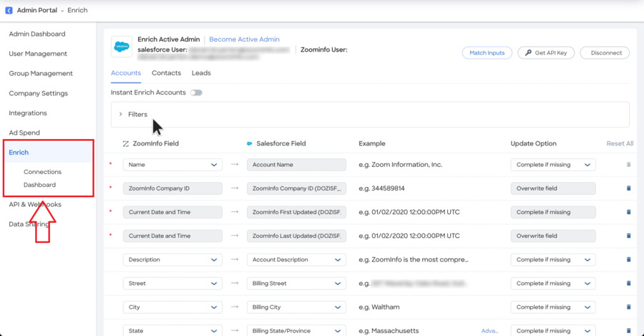
Task: Open Group Management in sidebar
Action: point(41,73)
